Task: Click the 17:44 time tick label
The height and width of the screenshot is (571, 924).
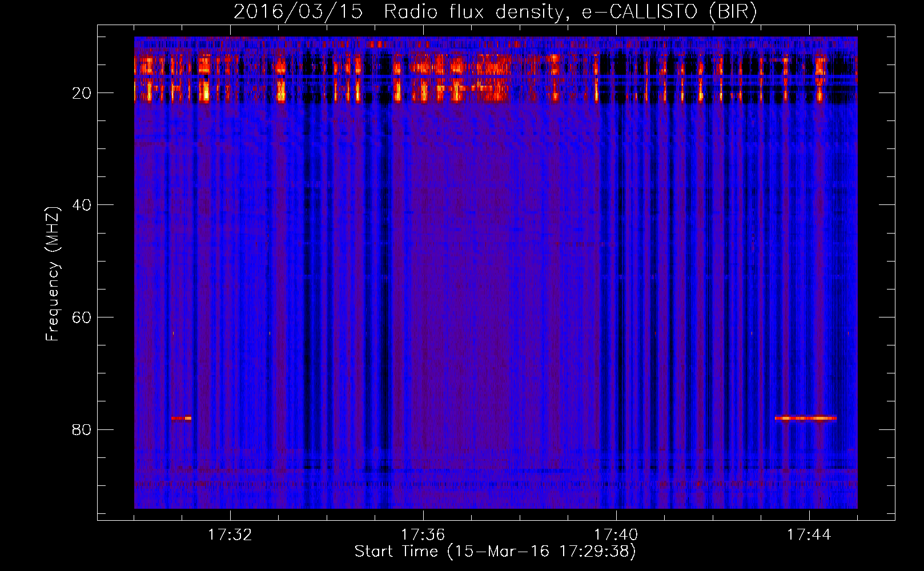Action: point(809,535)
